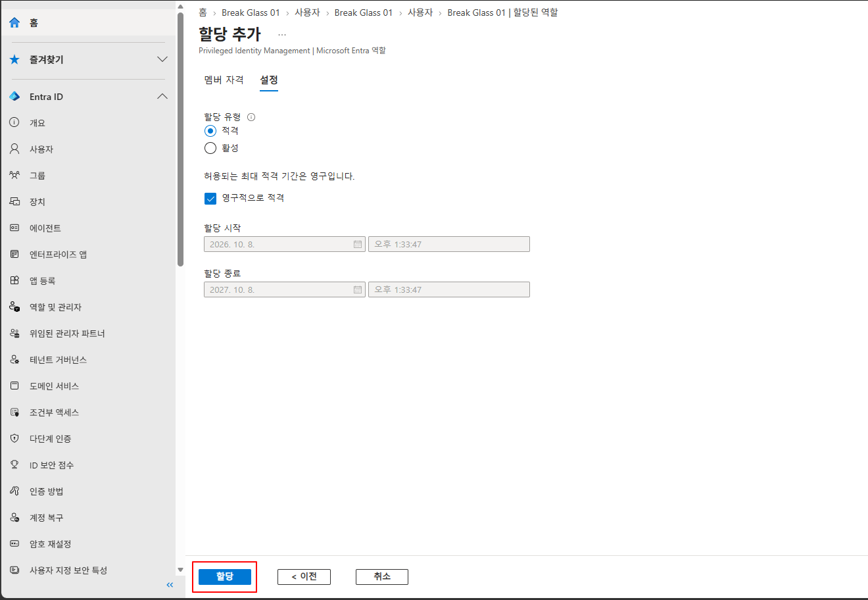Open 역할 및 관리자 icon
868x600 pixels.
[x=14, y=307]
